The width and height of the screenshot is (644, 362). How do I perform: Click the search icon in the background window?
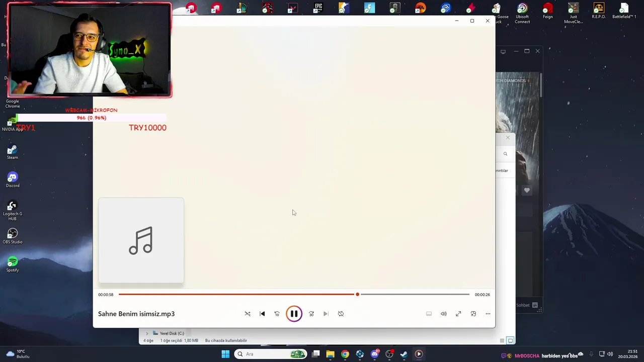pyautogui.click(x=505, y=154)
